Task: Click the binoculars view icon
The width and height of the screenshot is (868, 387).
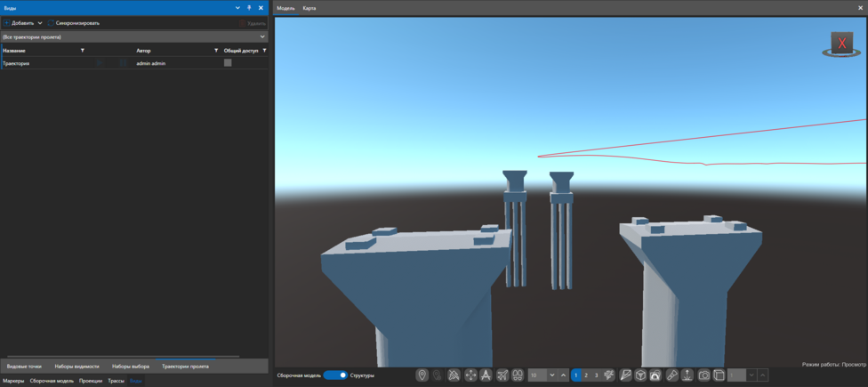Action: 518,375
